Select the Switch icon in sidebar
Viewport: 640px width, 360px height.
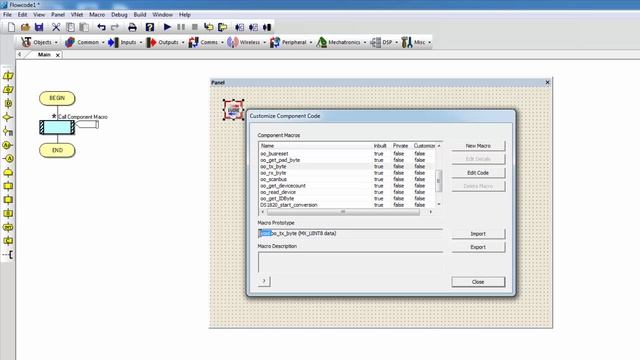[x=8, y=131]
